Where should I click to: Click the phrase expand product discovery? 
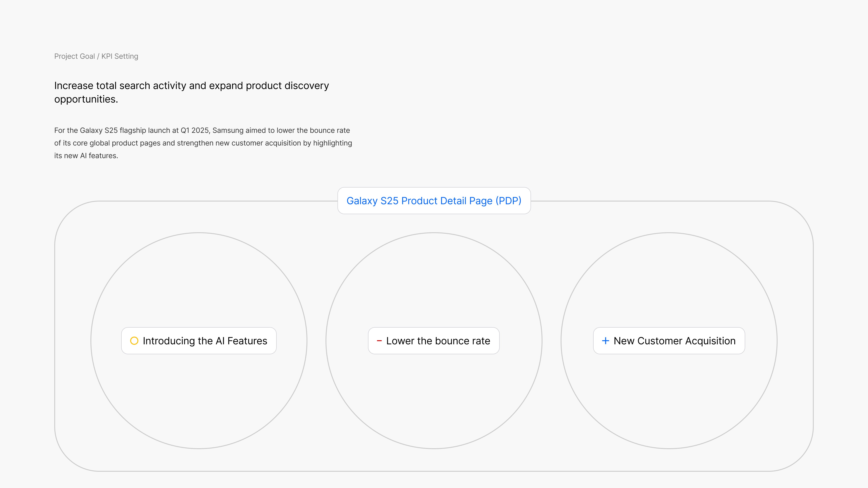tap(269, 86)
